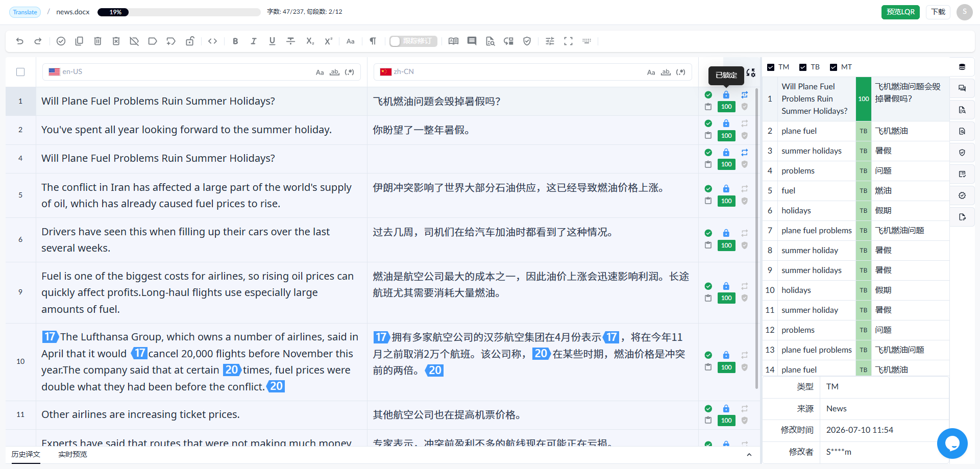Open the database icon in right panel
This screenshot has height=469, width=980.
tap(962, 67)
